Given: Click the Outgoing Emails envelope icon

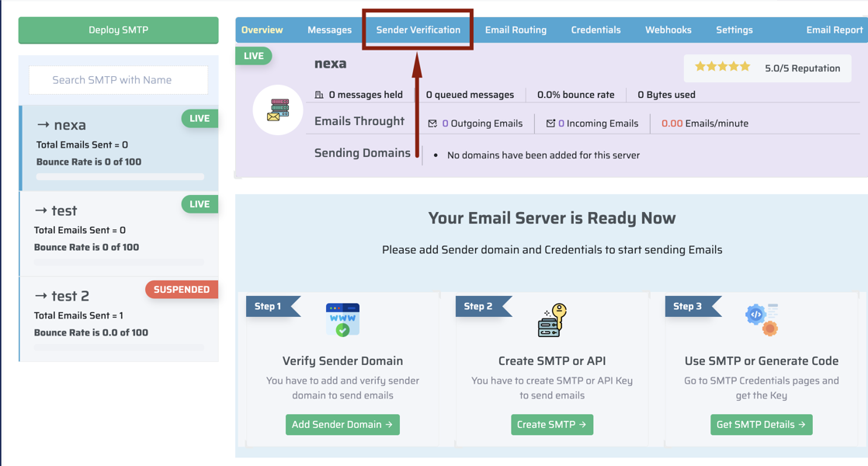Looking at the screenshot, I should point(432,123).
